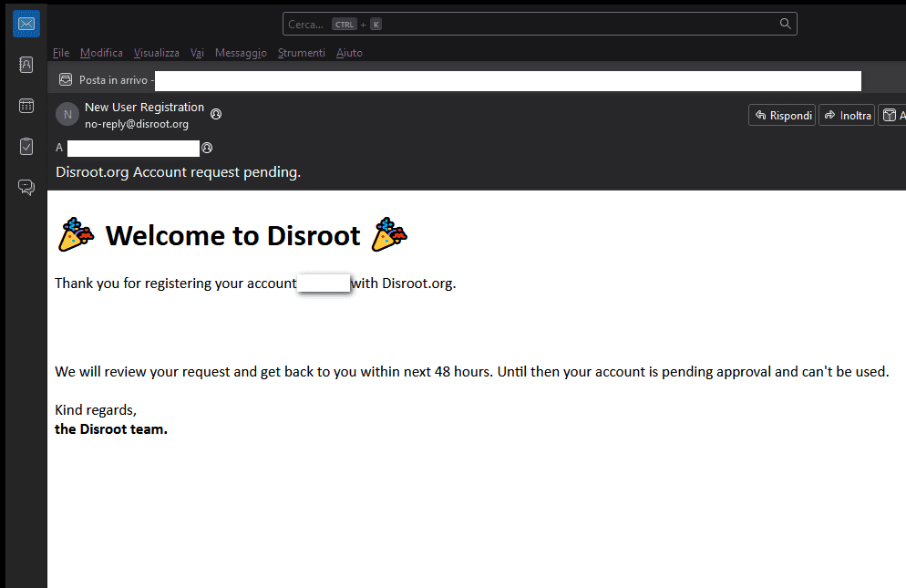
Task: Open the Modifica menu
Action: pos(102,53)
